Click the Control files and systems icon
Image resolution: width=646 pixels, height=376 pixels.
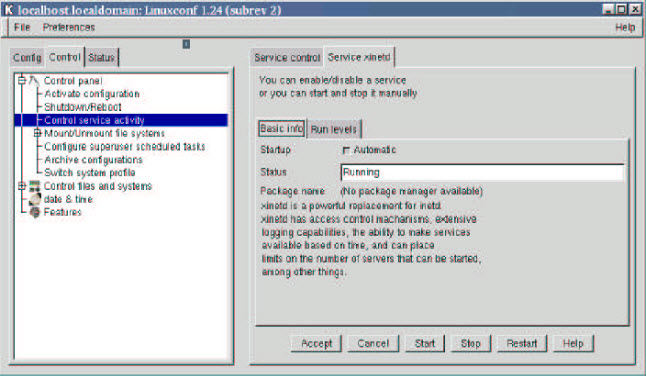click(x=35, y=186)
